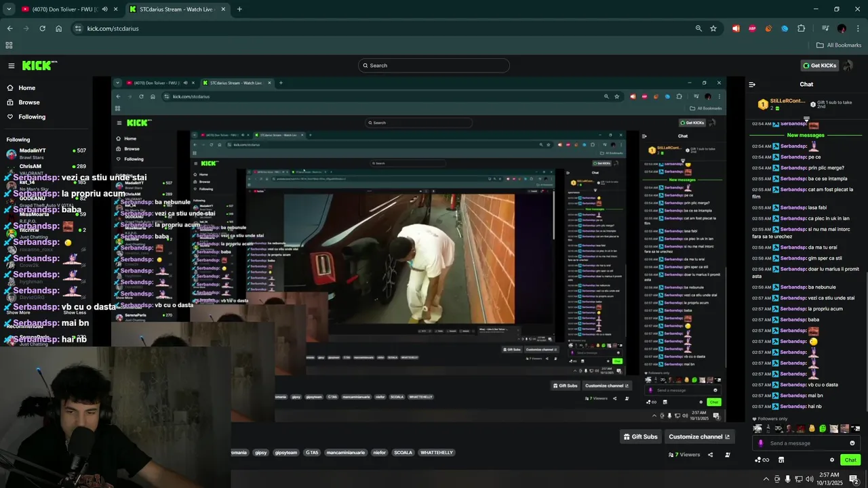Open the hamburger menu beside KICK logo
The image size is (868, 488).
click(12, 66)
